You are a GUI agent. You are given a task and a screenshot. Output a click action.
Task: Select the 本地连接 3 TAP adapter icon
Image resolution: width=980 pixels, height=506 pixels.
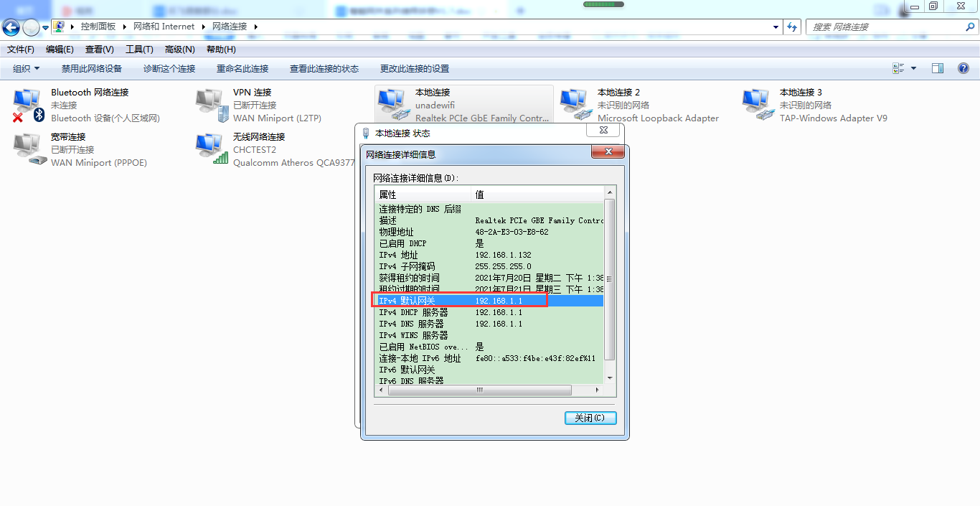pos(757,105)
